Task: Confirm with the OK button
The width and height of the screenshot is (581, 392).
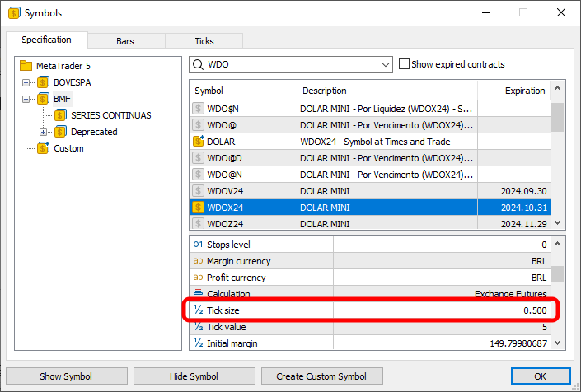Action: [x=541, y=376]
